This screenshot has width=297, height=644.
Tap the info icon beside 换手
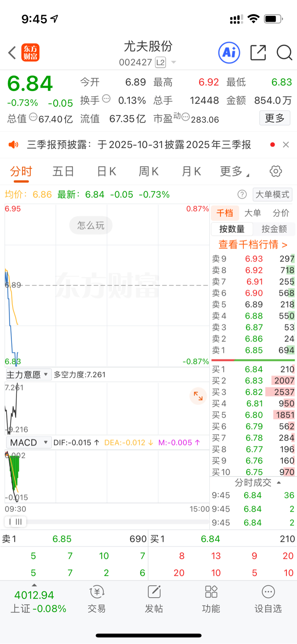(x=106, y=99)
